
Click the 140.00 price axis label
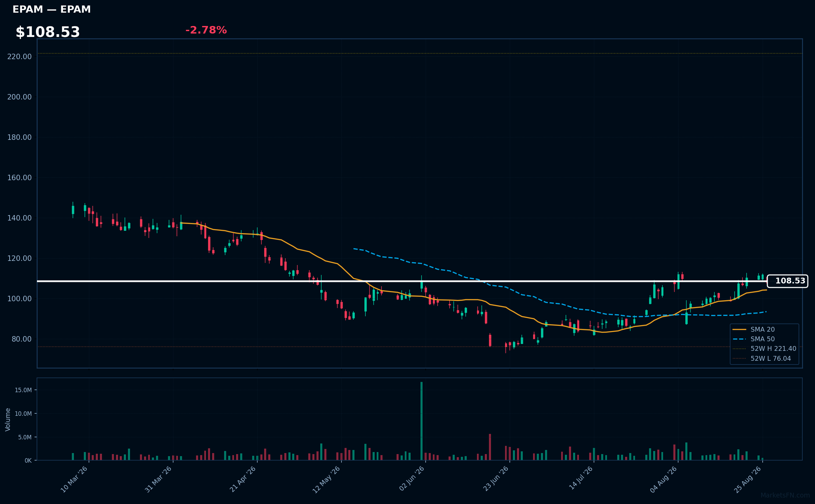20,218
